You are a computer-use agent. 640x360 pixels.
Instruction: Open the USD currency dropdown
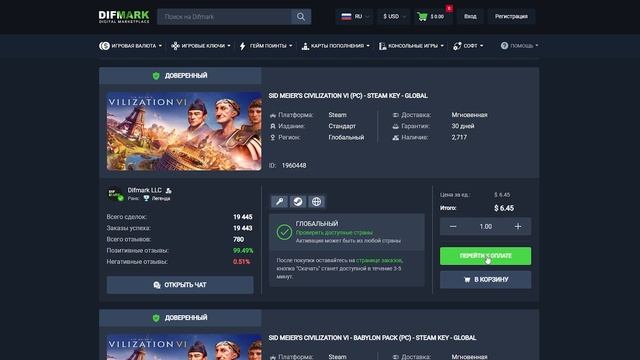[x=394, y=17]
